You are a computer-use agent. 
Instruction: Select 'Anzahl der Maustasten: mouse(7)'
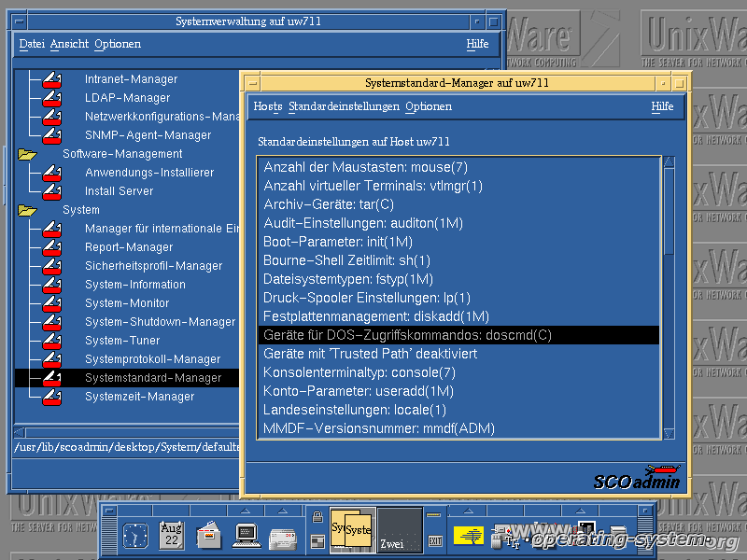click(x=458, y=167)
